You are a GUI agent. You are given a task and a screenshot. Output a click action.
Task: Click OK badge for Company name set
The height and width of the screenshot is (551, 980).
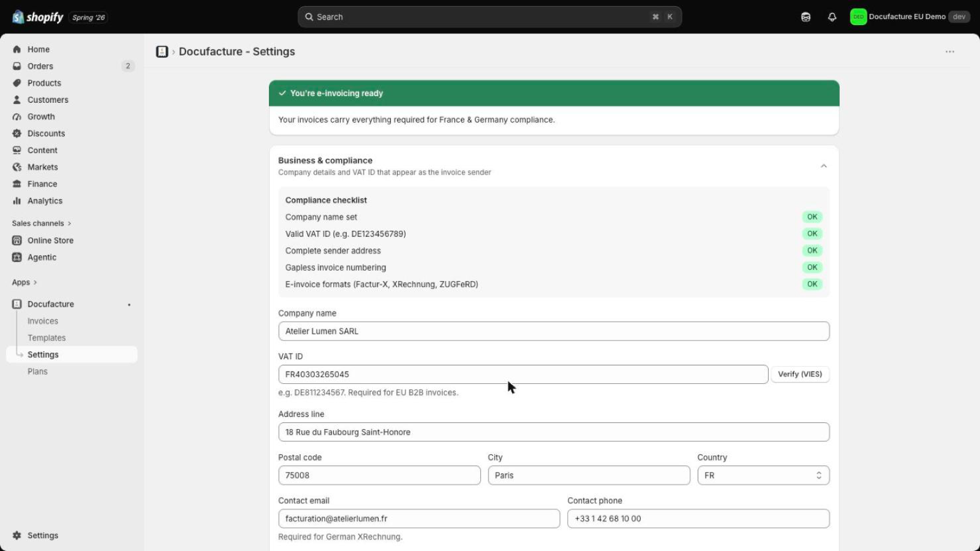point(812,217)
